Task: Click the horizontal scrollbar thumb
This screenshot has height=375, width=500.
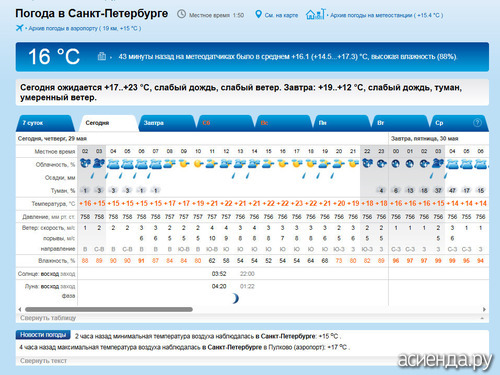Action: [x=109, y=309]
